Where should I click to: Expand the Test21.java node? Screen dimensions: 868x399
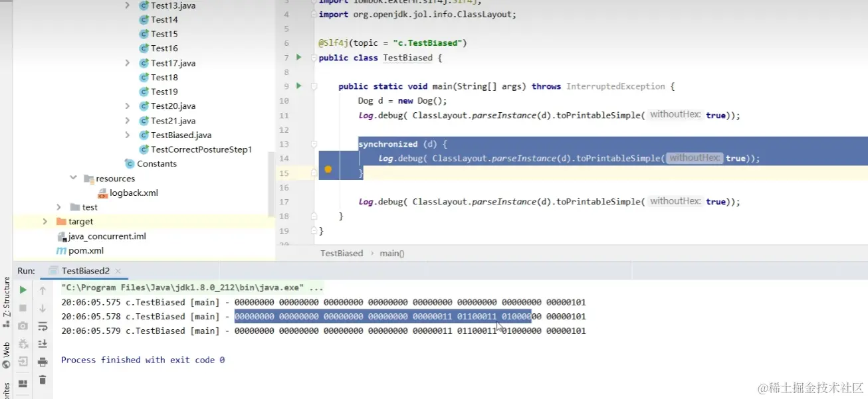click(x=128, y=121)
